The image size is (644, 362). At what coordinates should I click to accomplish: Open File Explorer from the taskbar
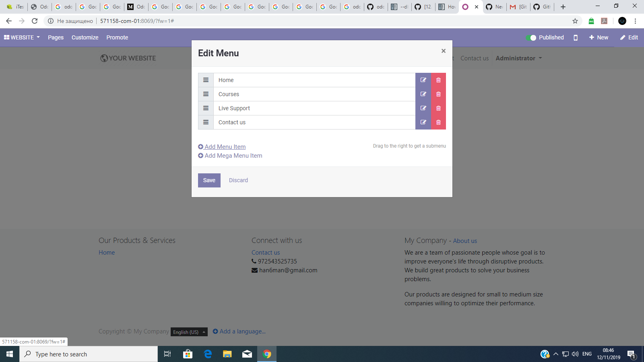pos(227,354)
